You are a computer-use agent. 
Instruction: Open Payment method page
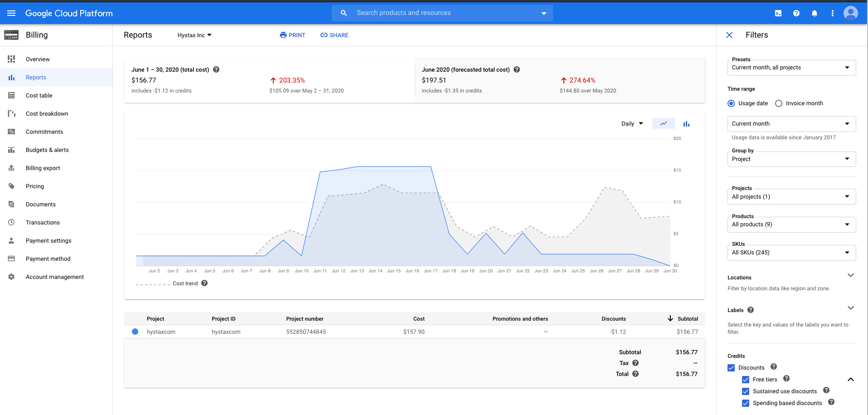(56, 259)
